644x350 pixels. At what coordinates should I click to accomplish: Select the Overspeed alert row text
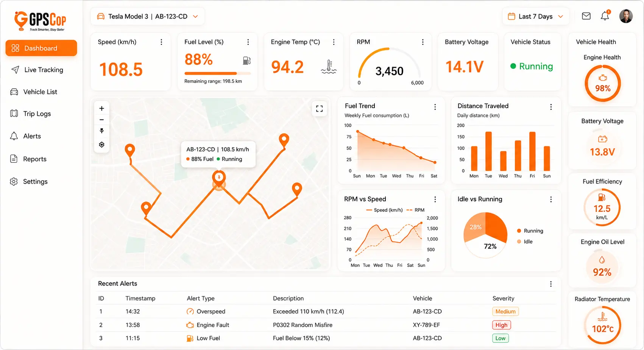(x=211, y=311)
